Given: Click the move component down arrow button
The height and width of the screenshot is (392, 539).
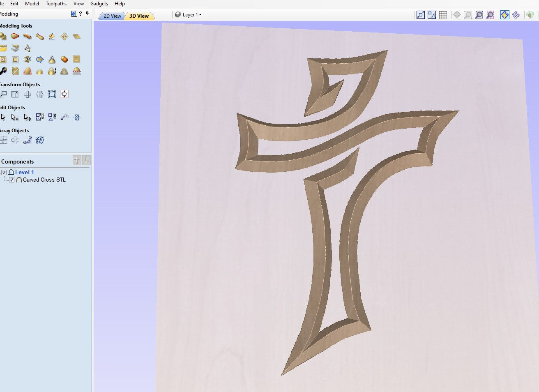Looking at the screenshot, I should (86, 160).
